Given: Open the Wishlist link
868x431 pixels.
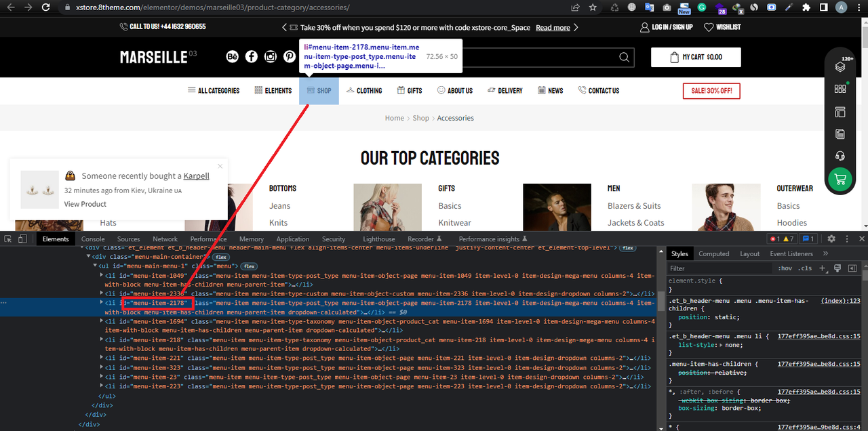Looking at the screenshot, I should (722, 27).
